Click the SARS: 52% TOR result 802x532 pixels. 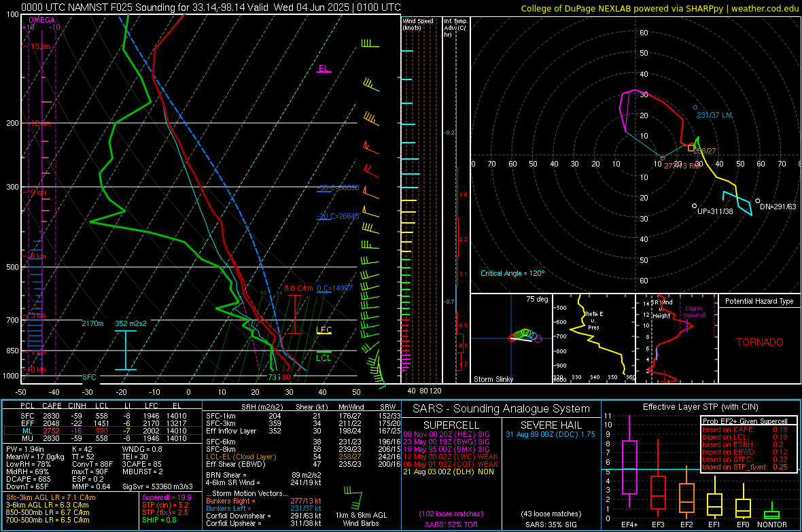(451, 525)
